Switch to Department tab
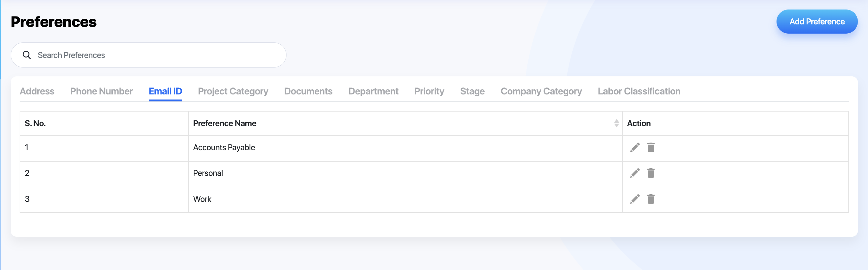Image resolution: width=868 pixels, height=270 pixels. pos(373,91)
